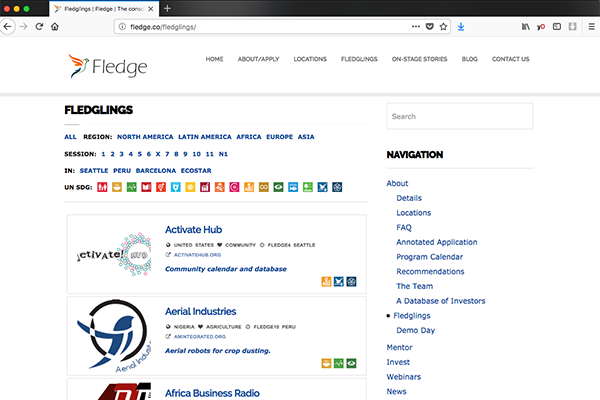The height and width of the screenshot is (400, 600).
Task: Click the Fledge hummingbird logo
Action: click(108, 66)
